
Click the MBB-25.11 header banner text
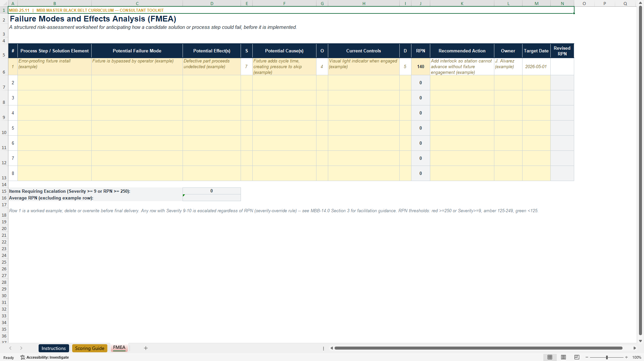pyautogui.click(x=86, y=10)
